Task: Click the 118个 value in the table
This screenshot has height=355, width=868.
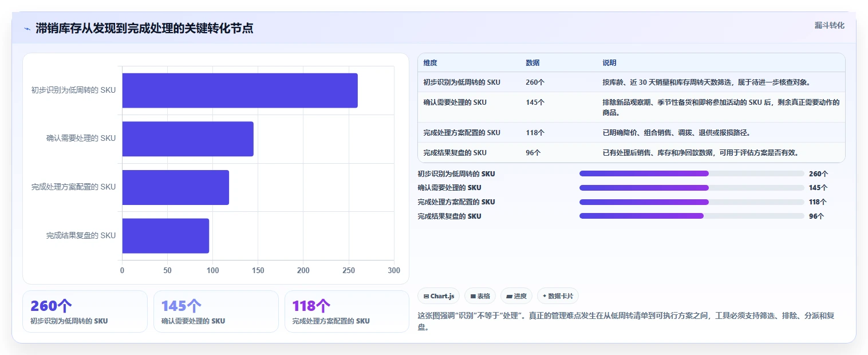Action: click(535, 133)
